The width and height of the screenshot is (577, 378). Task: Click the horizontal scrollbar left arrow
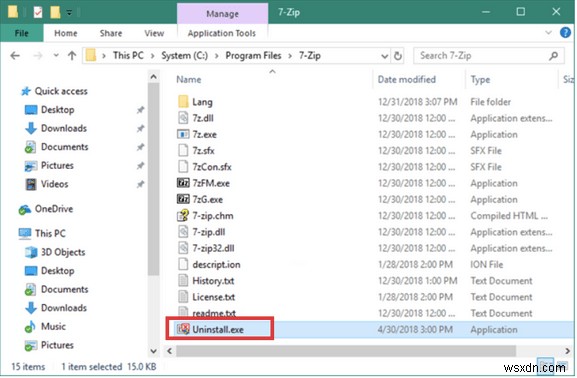pyautogui.click(x=170, y=351)
